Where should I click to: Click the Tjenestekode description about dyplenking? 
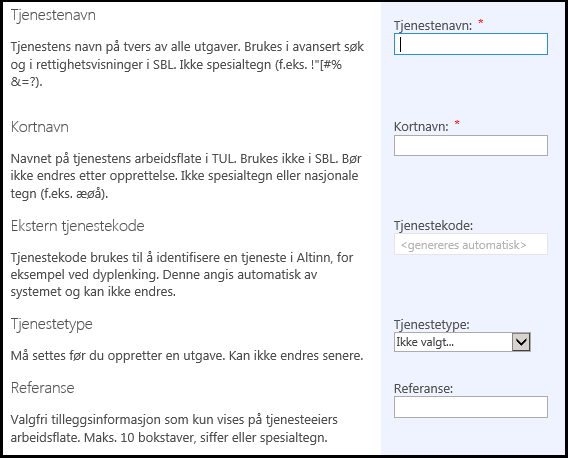coord(182,274)
